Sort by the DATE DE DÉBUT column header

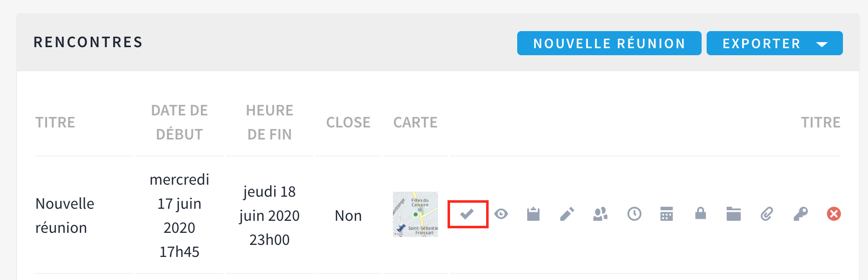pyautogui.click(x=179, y=122)
